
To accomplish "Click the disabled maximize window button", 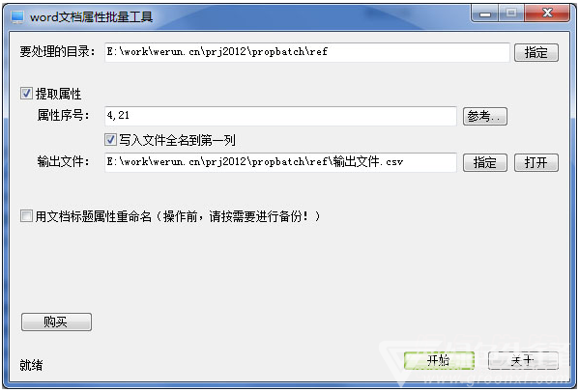I will coord(511,14).
